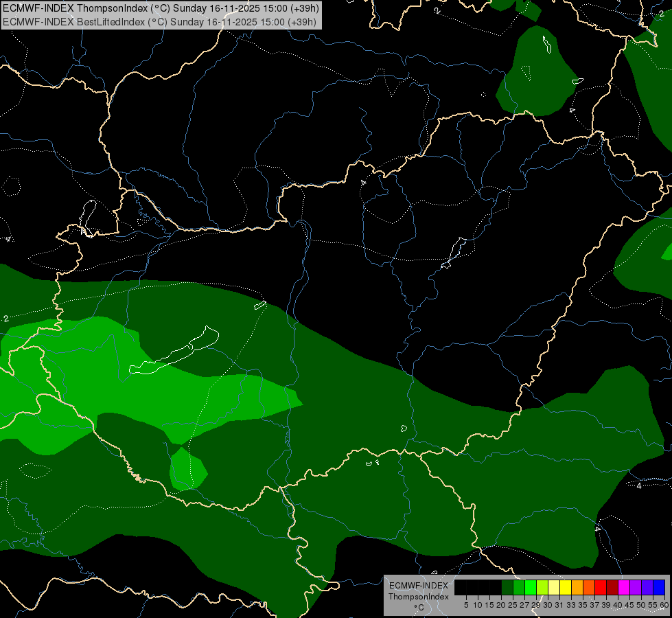Click the bright green 27–29 legend swatch
This screenshot has height=618, width=672.
(531, 587)
